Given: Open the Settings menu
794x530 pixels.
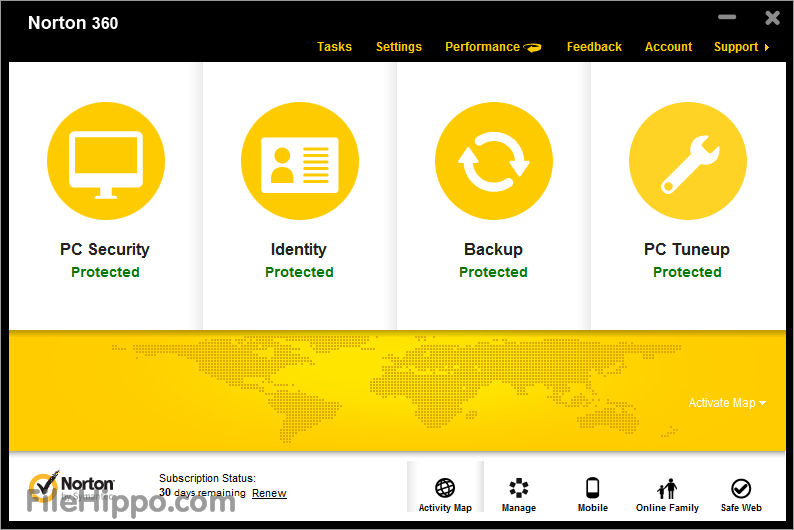Looking at the screenshot, I should (399, 47).
